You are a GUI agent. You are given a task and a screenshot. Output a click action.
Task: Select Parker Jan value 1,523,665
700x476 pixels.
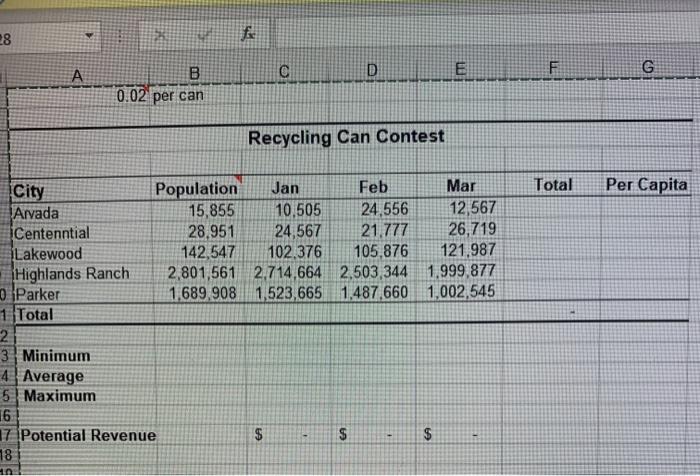tap(289, 293)
